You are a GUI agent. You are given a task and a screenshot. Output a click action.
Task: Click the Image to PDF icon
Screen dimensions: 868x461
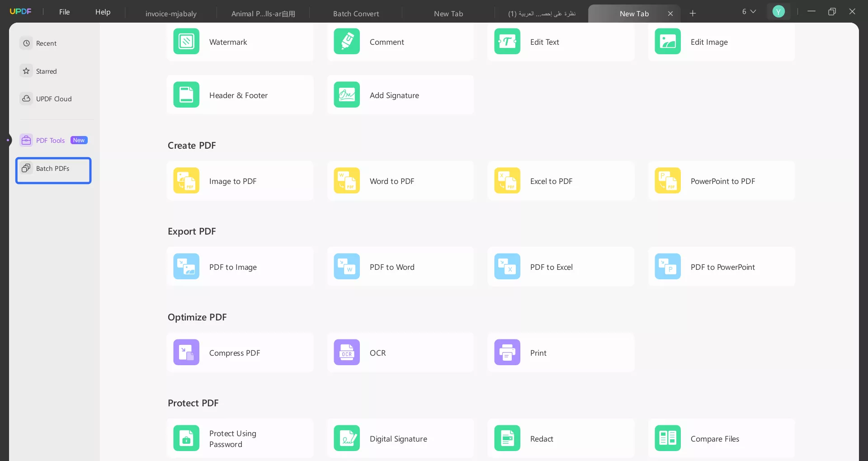tap(186, 181)
